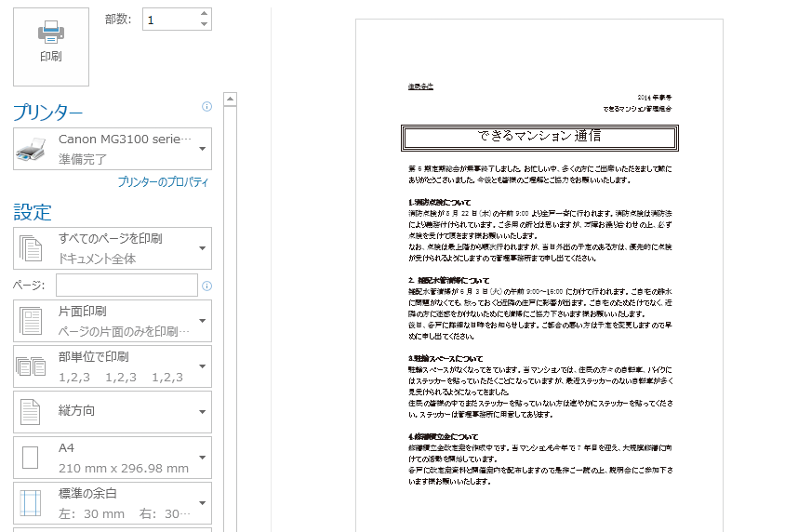Click the できるマンション通信 title in preview
Viewport: 798px width, 532px height.
point(539,136)
